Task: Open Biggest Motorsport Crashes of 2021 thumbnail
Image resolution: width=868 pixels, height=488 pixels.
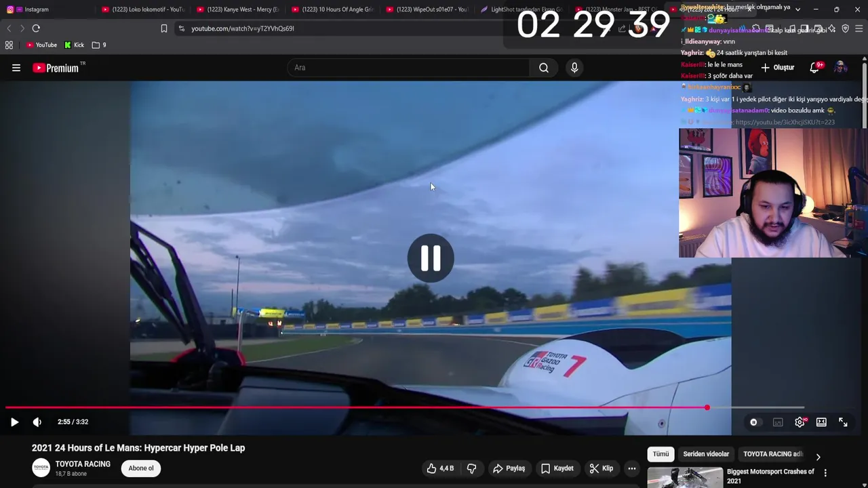Action: 684,477
